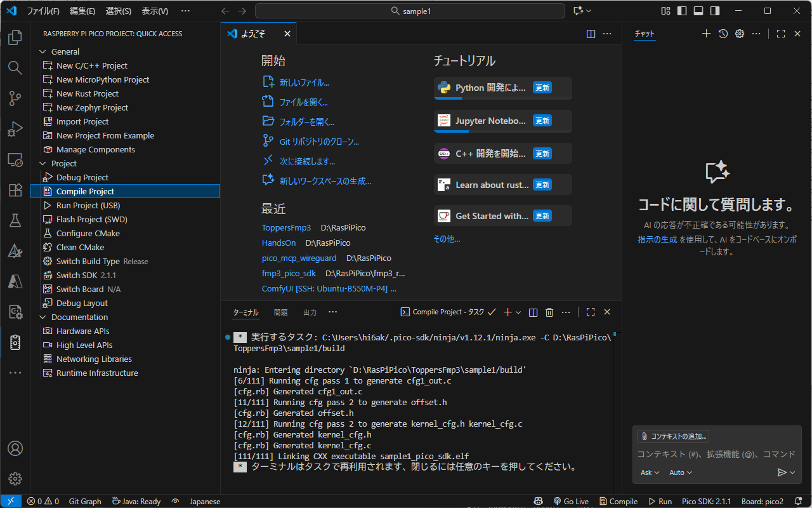The width and height of the screenshot is (812, 508).
Task: Open Run and Debug view
Action: coord(15,129)
